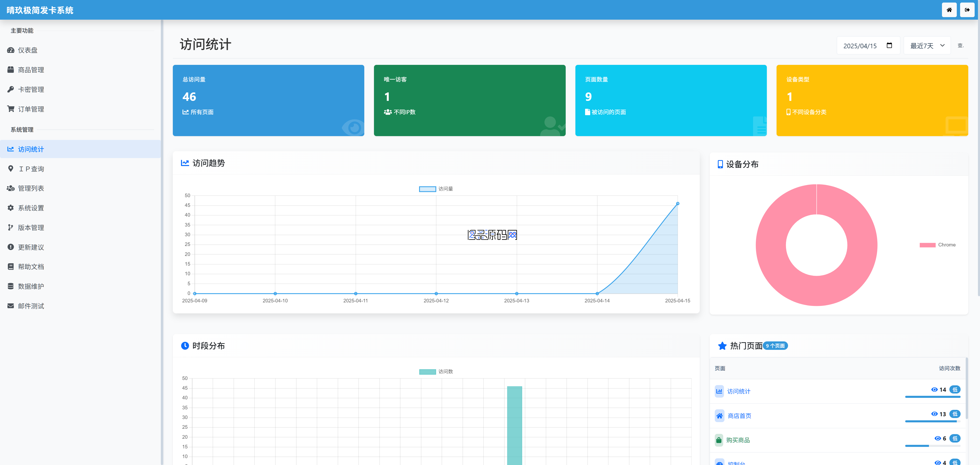Click the star icon beside 热门页面

pyautogui.click(x=722, y=345)
